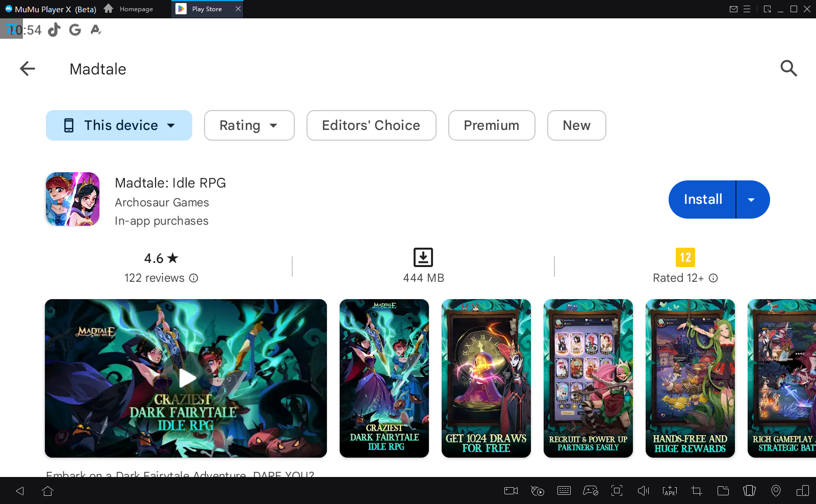Click the back arrow next to Madtale
816x504 pixels.
[x=28, y=69]
